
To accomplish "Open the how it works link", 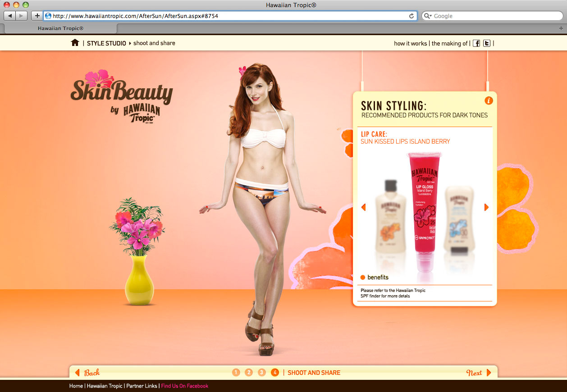I will 410,43.
